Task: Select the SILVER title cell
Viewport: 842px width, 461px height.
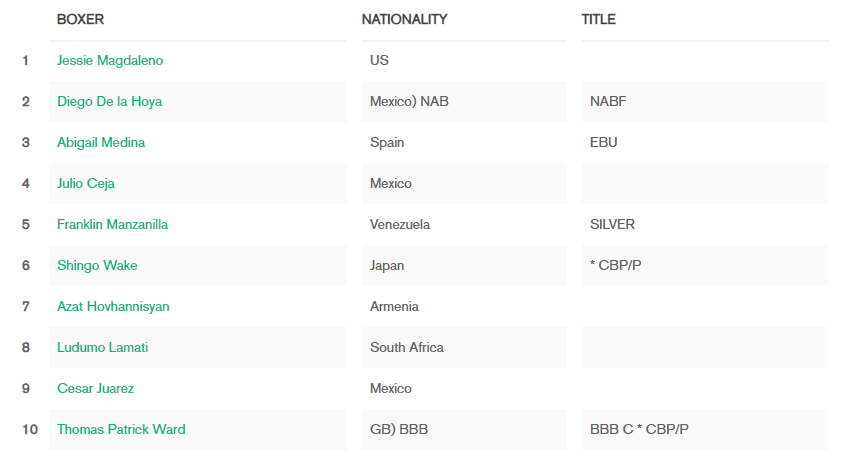Action: (x=705, y=224)
